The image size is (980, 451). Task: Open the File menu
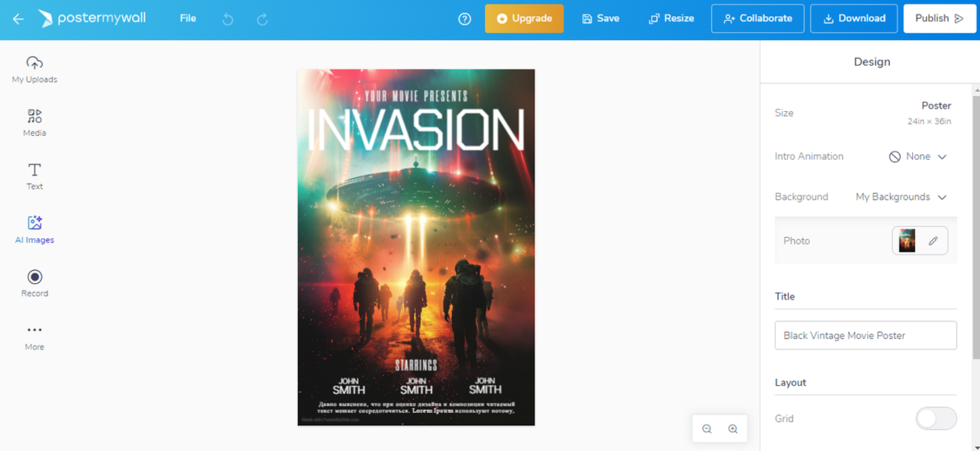(188, 19)
